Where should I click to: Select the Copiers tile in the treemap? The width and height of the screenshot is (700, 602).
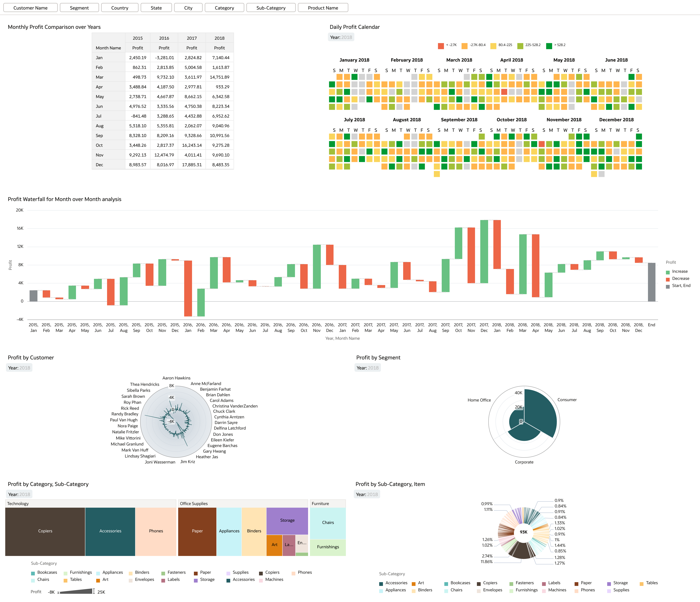pos(45,531)
